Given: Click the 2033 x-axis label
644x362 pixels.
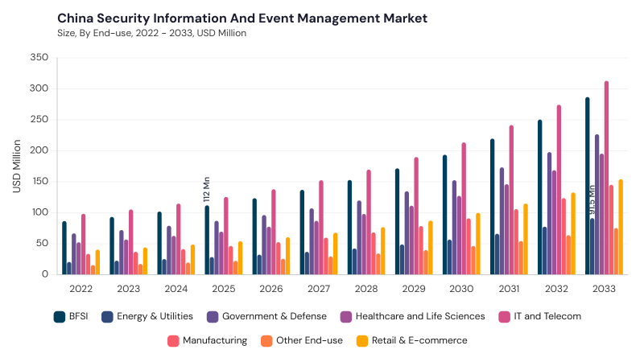Looking at the screenshot, I should click(x=605, y=289).
